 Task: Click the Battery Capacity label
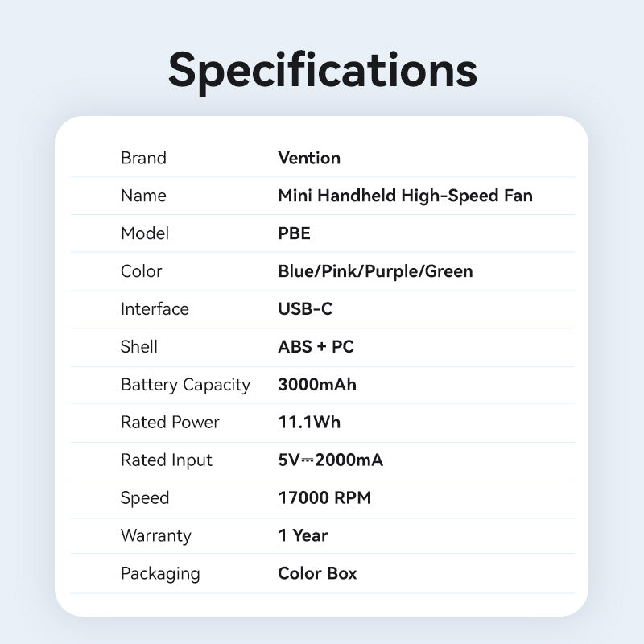pos(185,385)
